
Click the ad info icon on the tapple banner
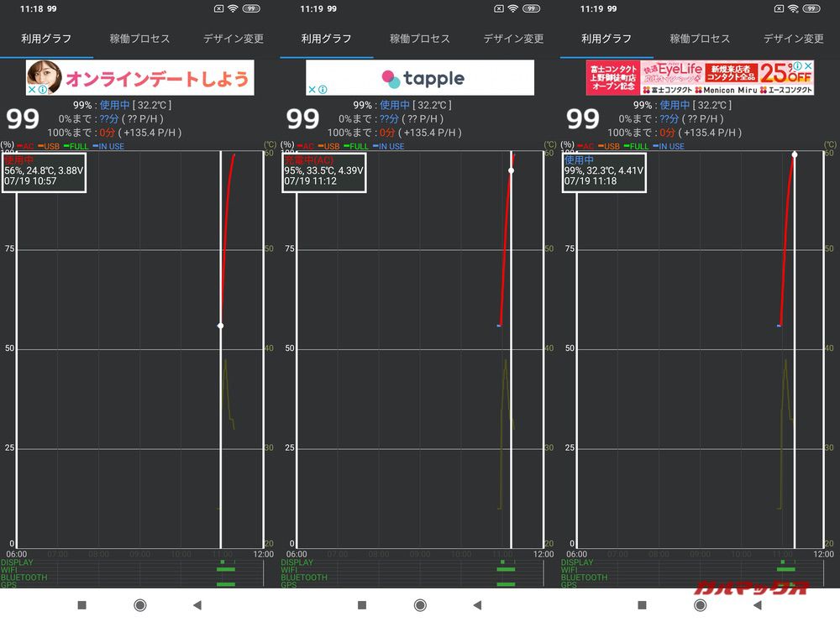click(323, 89)
